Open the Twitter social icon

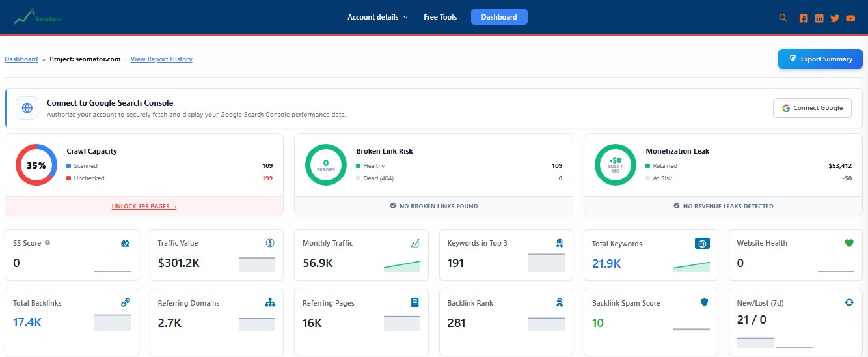[x=835, y=18]
